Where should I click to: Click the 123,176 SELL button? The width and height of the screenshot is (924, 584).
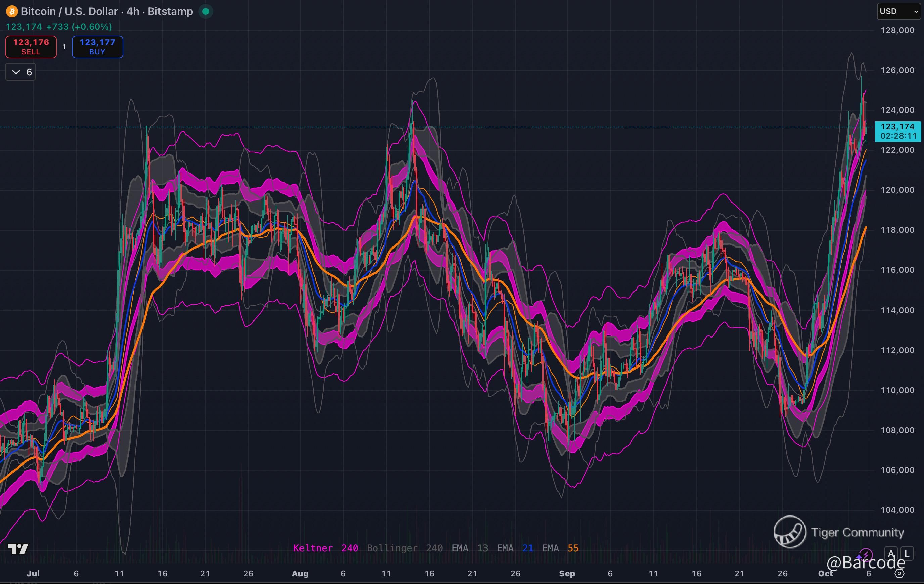point(31,47)
